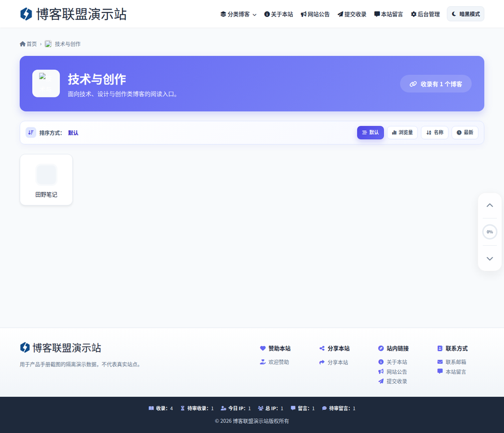Click the 总 IP: 1 statistic
The width and height of the screenshot is (504, 433).
pos(271,408)
